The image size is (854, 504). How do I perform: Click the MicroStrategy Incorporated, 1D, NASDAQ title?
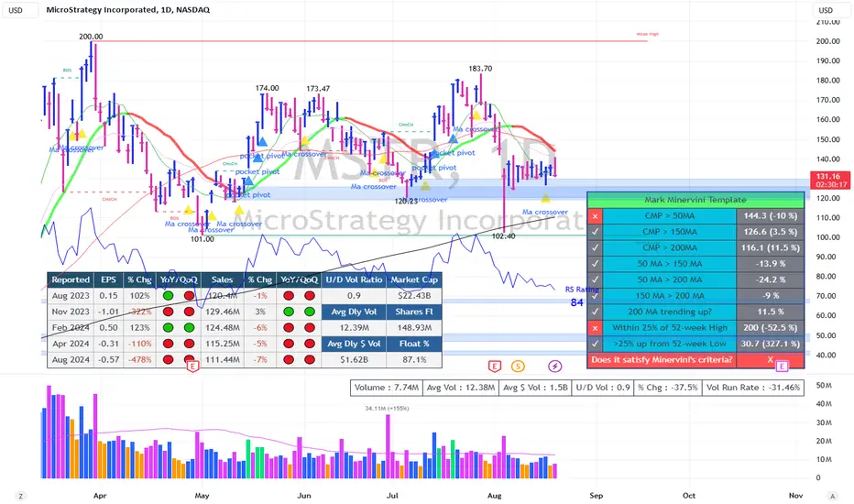(x=128, y=10)
